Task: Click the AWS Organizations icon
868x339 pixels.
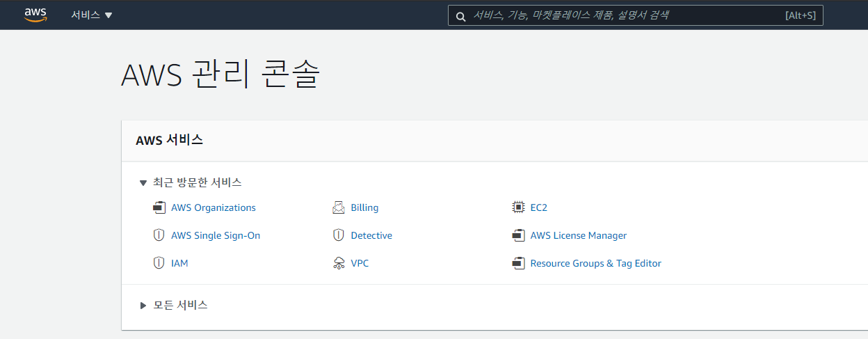Action: pos(159,207)
